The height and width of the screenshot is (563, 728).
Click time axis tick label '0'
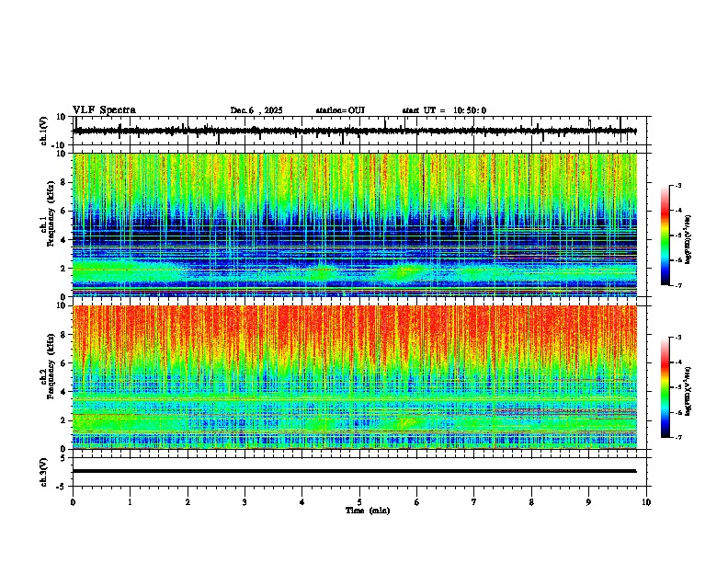tap(73, 502)
